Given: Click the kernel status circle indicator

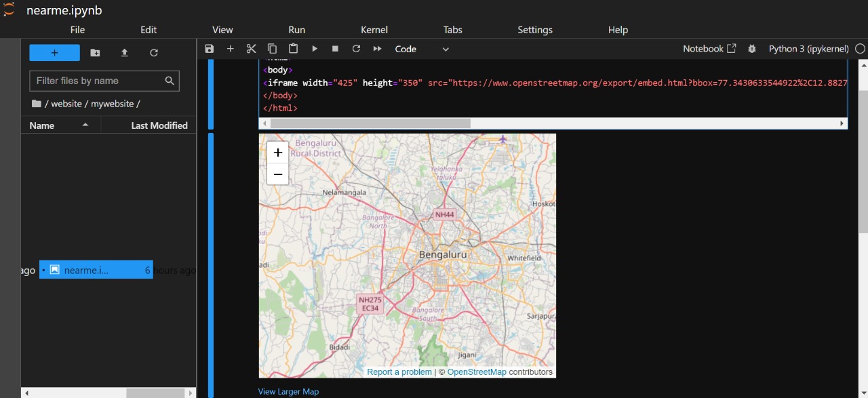Looking at the screenshot, I should click(860, 49).
